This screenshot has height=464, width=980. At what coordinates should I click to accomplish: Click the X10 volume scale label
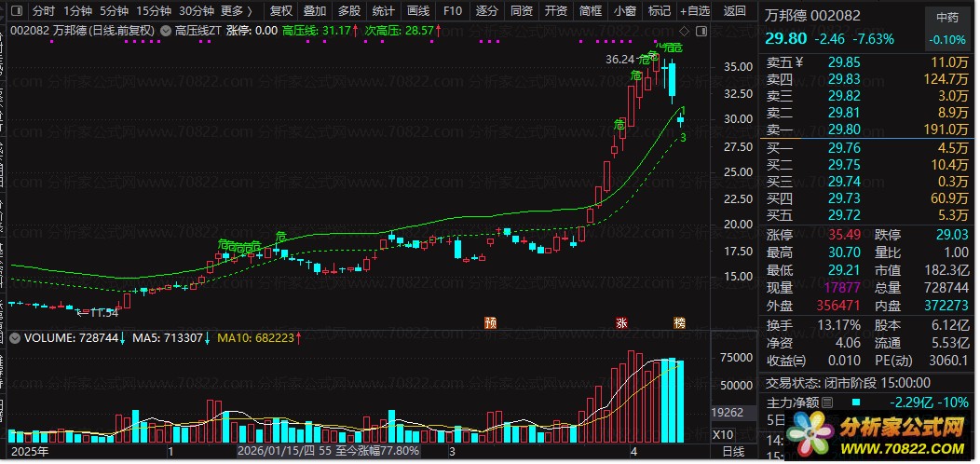pos(723,434)
